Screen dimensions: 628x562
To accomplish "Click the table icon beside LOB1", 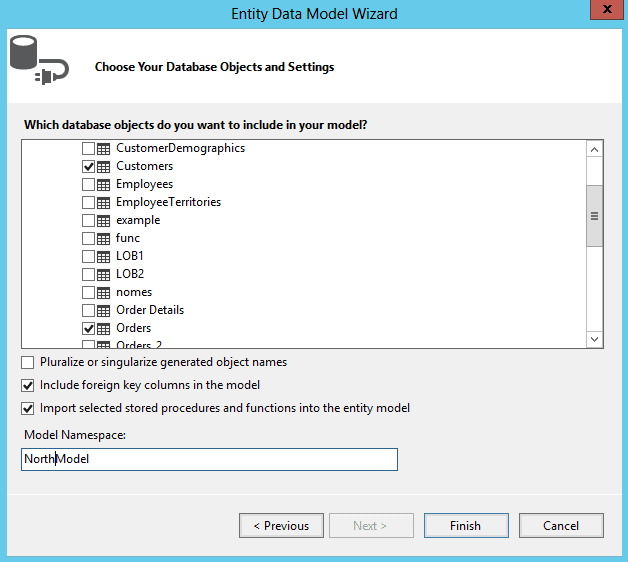I will 104,256.
